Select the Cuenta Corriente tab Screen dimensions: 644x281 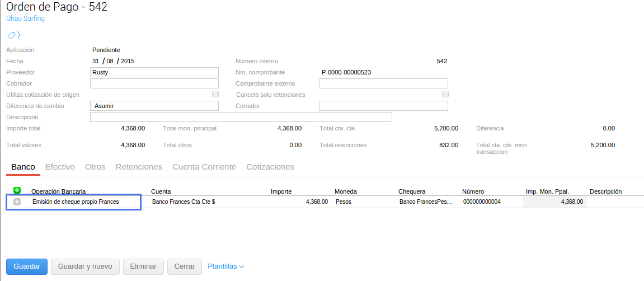(x=204, y=167)
